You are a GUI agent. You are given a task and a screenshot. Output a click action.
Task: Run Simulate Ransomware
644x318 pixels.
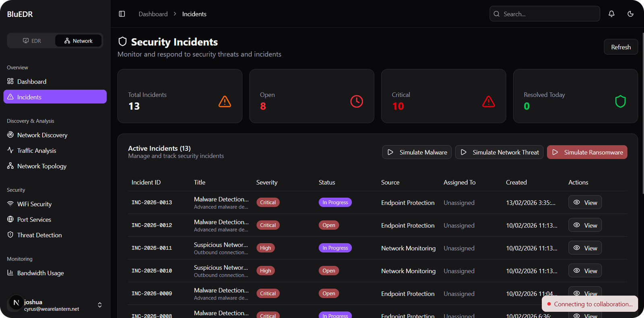pyautogui.click(x=587, y=152)
